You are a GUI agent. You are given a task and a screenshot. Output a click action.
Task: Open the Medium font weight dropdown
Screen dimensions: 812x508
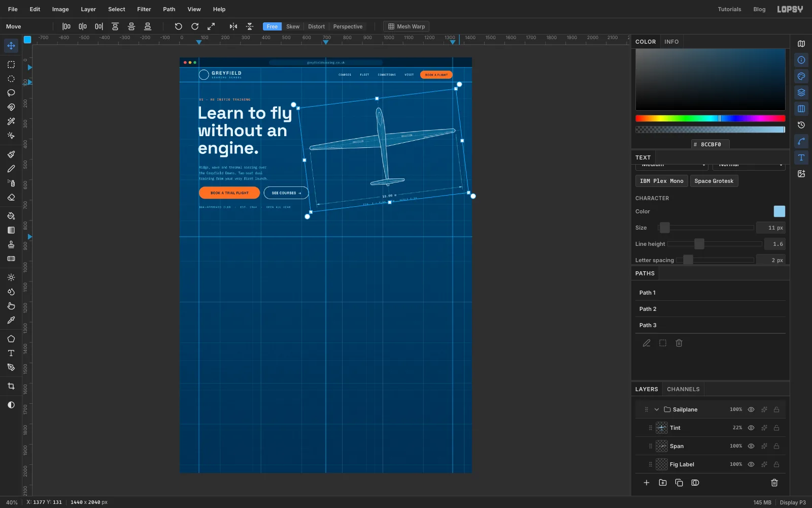click(x=671, y=166)
